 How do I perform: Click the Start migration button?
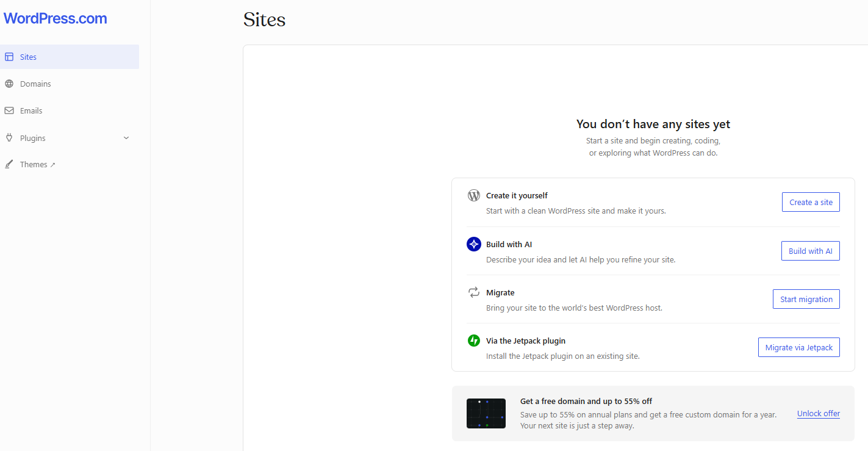806,299
